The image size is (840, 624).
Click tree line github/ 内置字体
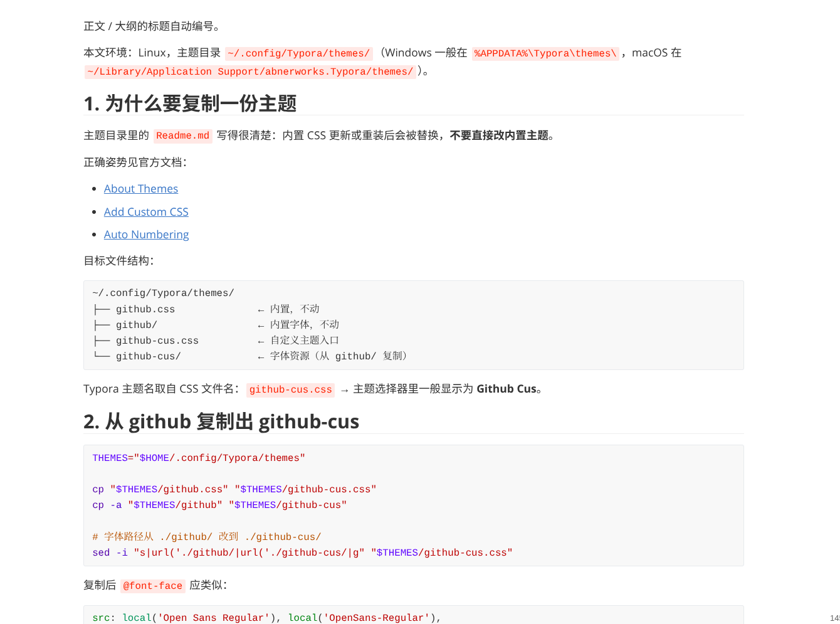click(216, 325)
